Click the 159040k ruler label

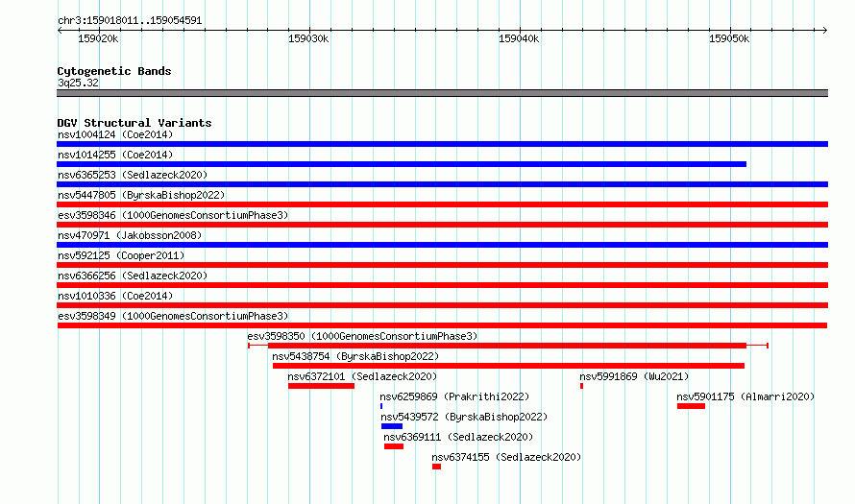[519, 38]
